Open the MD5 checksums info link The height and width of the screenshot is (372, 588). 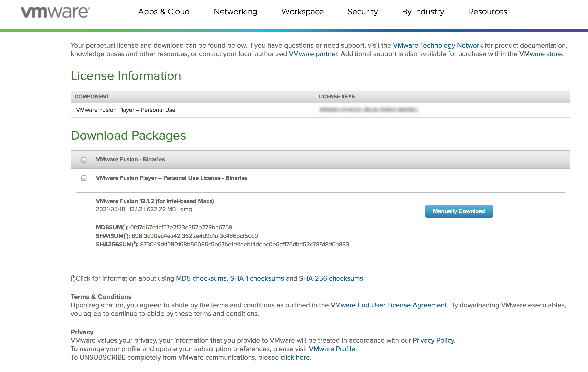[x=201, y=278]
